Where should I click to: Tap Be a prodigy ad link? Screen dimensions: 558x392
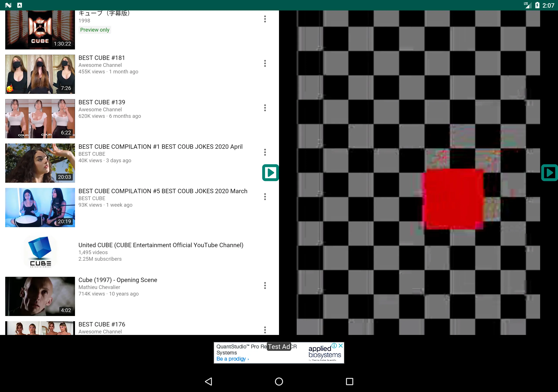tap(233, 359)
